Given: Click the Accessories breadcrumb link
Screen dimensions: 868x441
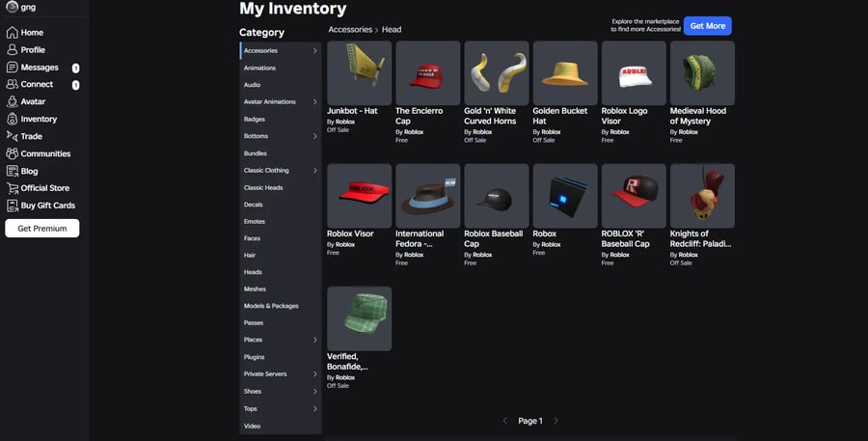Looking at the screenshot, I should tap(350, 30).
